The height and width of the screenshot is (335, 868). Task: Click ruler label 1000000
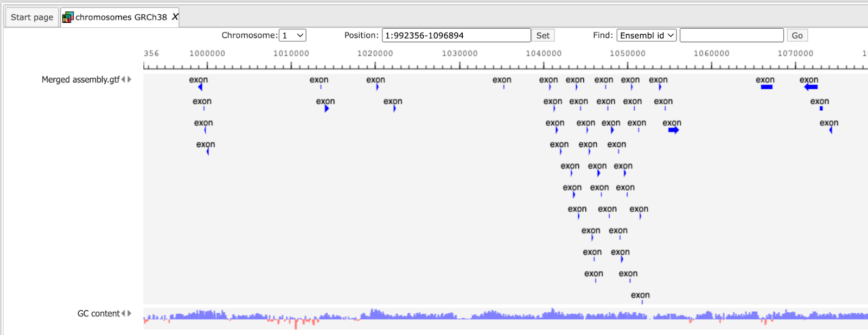pyautogui.click(x=207, y=53)
